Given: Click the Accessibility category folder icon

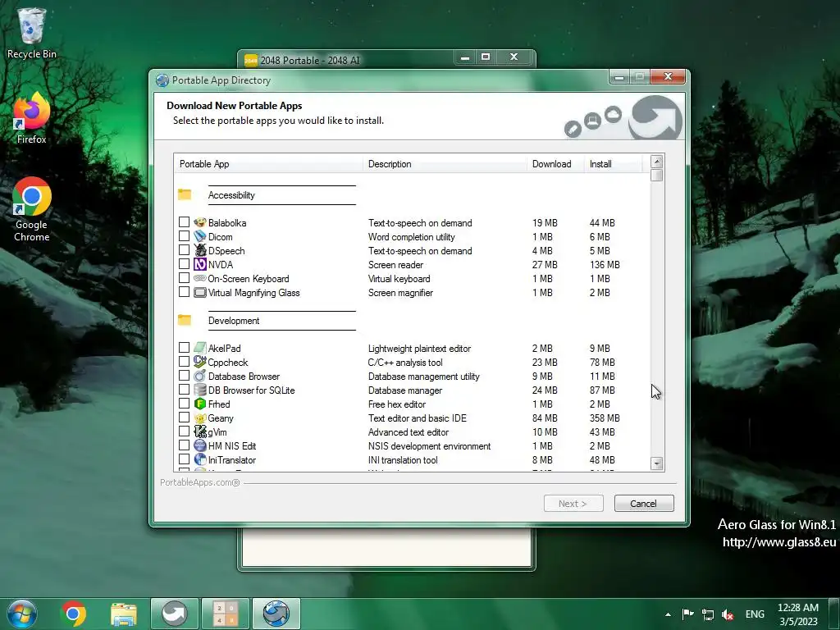Looking at the screenshot, I should click(x=185, y=194).
